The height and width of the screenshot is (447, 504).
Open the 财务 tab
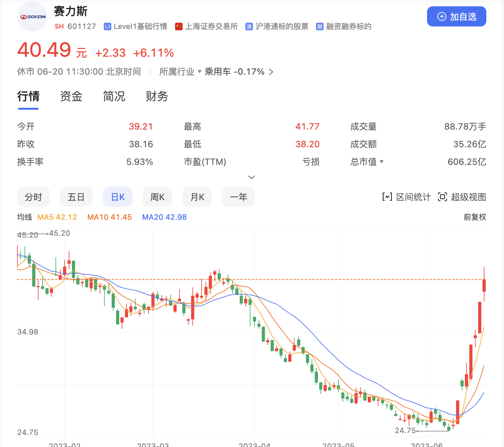pos(157,96)
